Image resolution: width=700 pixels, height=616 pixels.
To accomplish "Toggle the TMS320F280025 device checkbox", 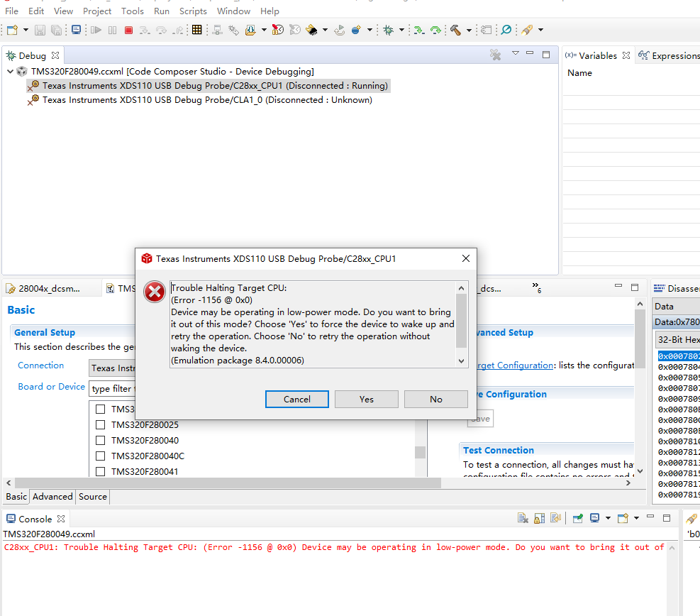I will click(101, 424).
